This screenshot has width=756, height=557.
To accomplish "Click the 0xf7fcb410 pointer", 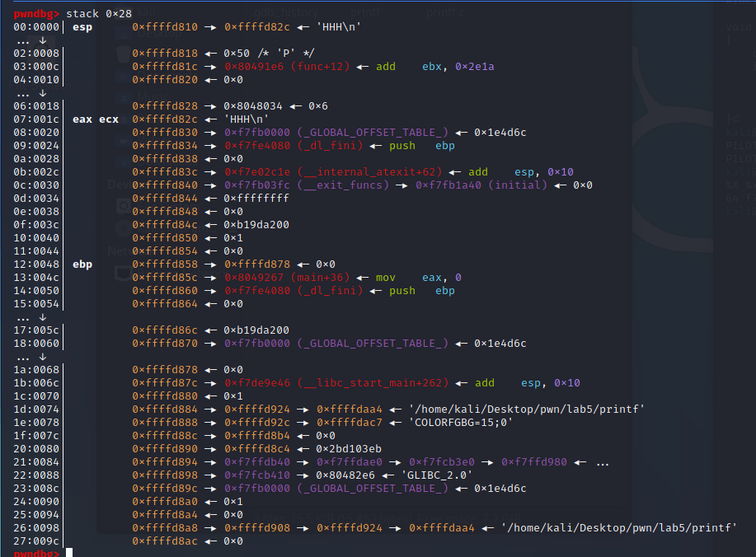I will [257, 475].
